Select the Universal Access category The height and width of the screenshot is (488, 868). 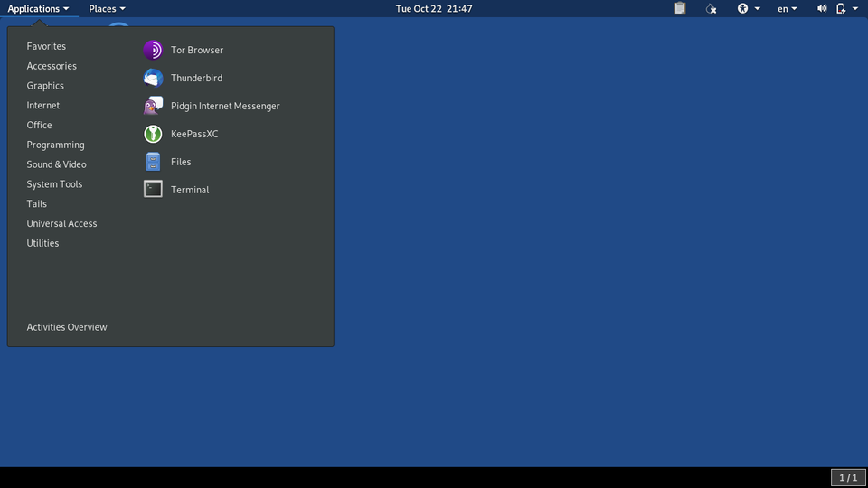coord(61,223)
